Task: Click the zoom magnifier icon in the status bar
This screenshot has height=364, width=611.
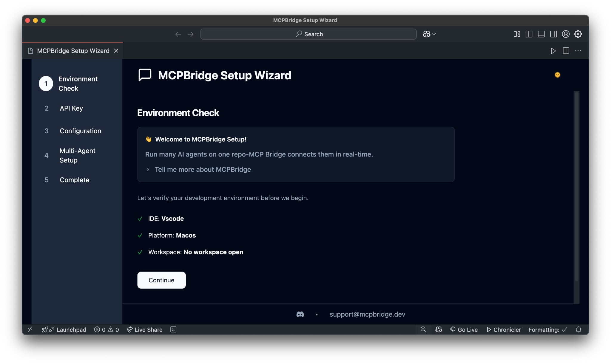Action: [x=423, y=329]
